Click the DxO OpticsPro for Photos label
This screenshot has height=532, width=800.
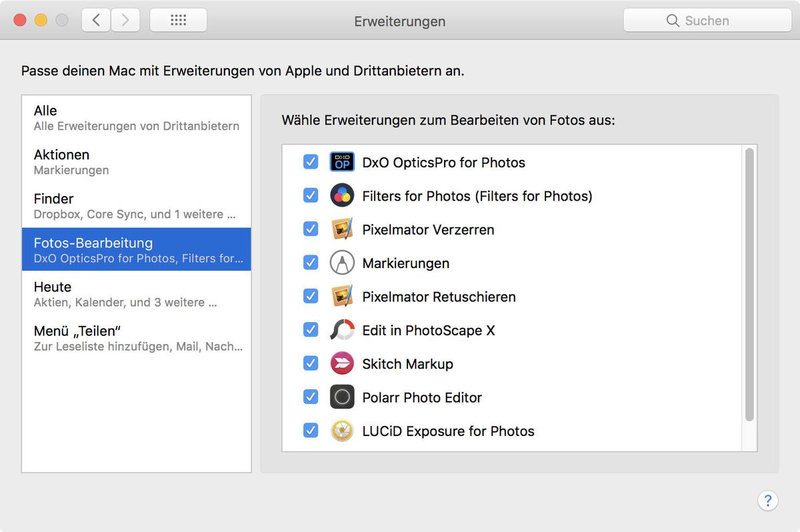click(443, 163)
